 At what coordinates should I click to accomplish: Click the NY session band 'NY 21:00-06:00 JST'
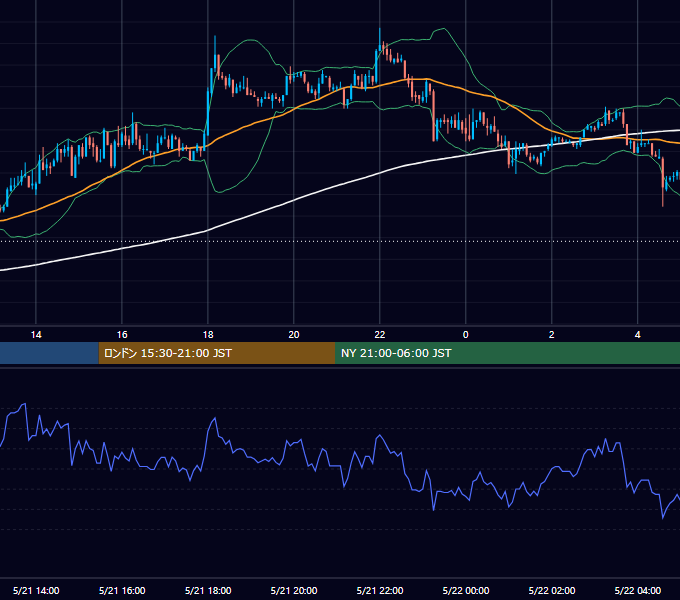click(507, 353)
